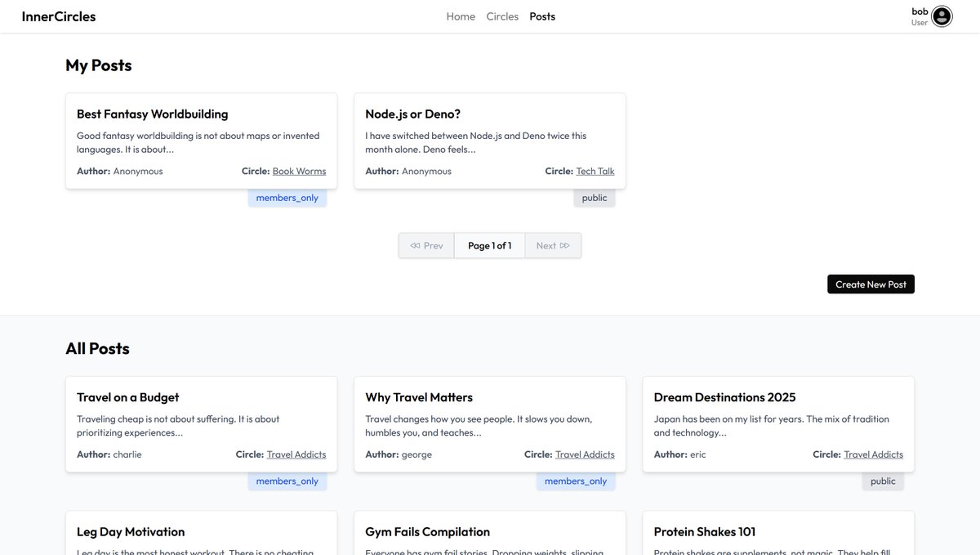Viewport: 980px width, 555px height.
Task: Click the Prev pagination button
Action: (426, 245)
